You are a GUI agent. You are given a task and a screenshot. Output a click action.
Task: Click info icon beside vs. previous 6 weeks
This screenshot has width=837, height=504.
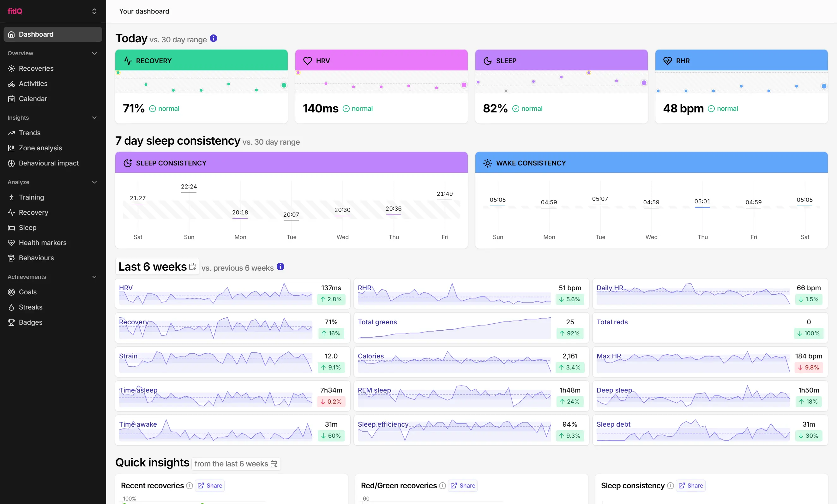click(280, 267)
